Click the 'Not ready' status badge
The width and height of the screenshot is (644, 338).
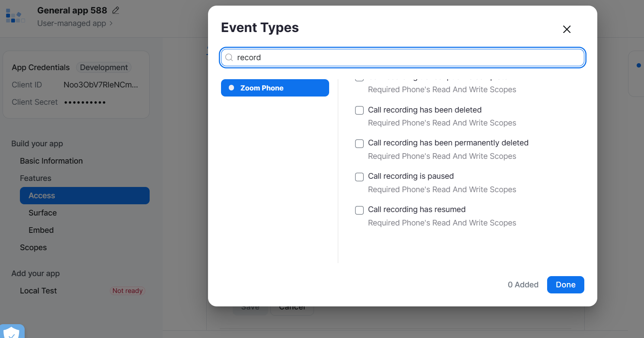[x=128, y=291]
